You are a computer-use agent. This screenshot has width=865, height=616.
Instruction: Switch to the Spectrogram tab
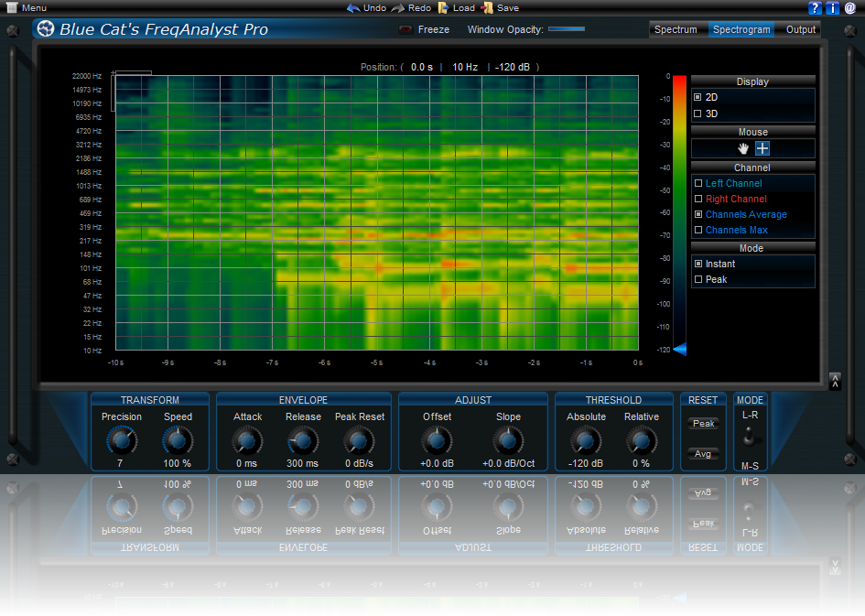click(741, 29)
